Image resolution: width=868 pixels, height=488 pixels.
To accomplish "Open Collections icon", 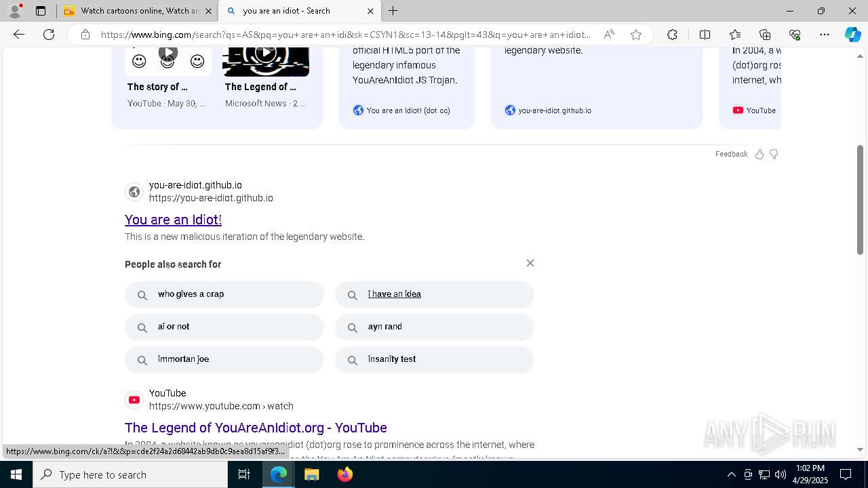I will pyautogui.click(x=765, y=35).
